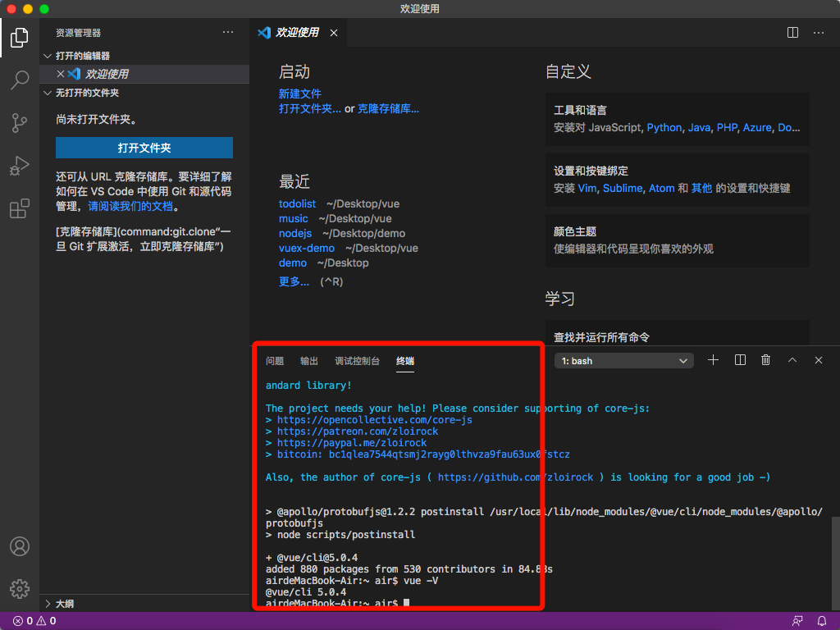Open the Extensions view icon
840x630 pixels.
[20, 208]
